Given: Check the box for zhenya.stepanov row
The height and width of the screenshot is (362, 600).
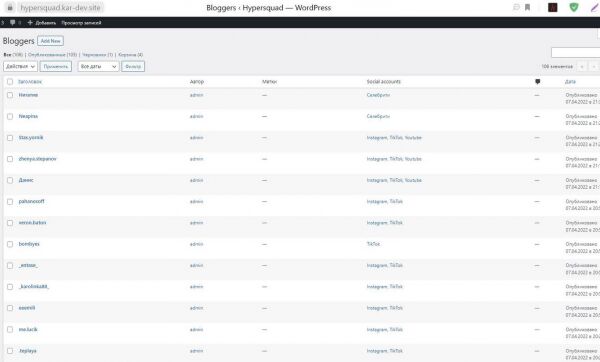Looking at the screenshot, I should point(10,159).
